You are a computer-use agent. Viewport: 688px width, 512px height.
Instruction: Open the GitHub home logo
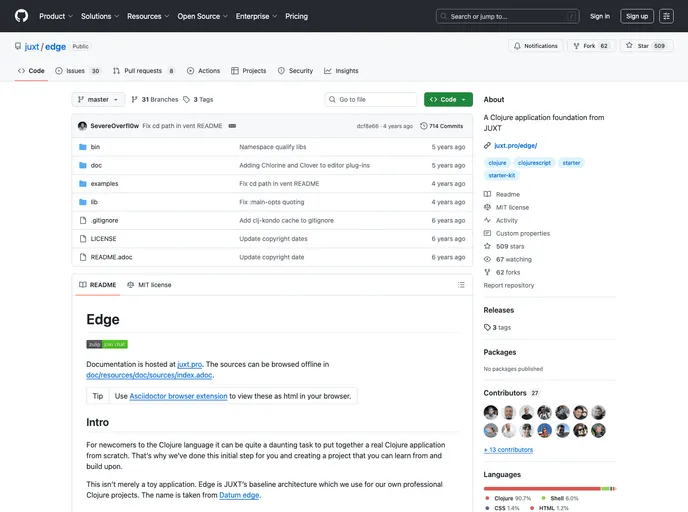point(21,16)
